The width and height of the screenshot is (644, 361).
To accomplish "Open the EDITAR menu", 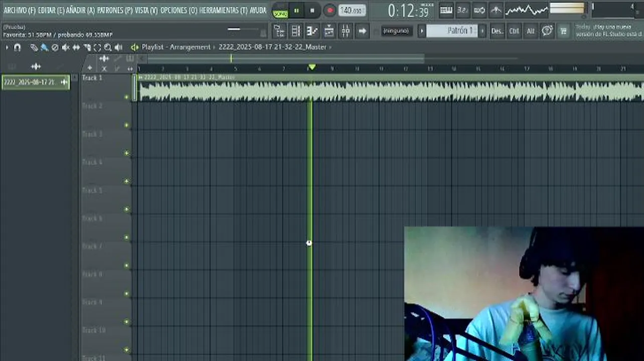I will click(x=50, y=10).
